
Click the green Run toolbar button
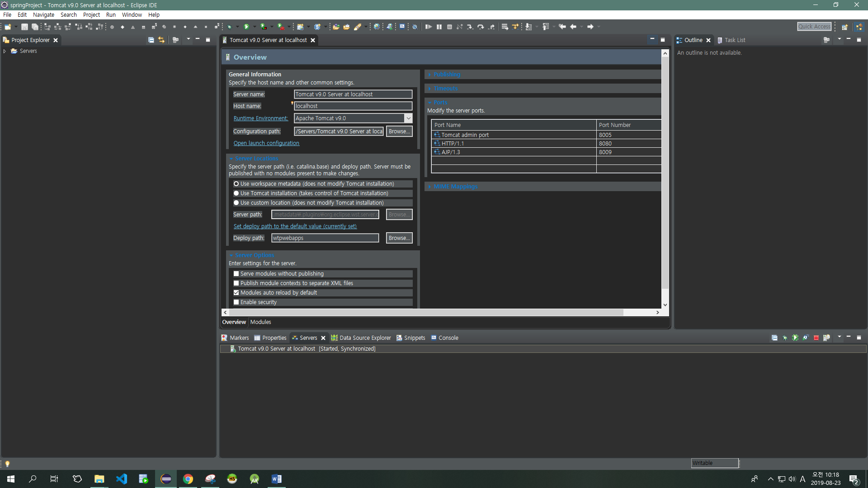[246, 27]
